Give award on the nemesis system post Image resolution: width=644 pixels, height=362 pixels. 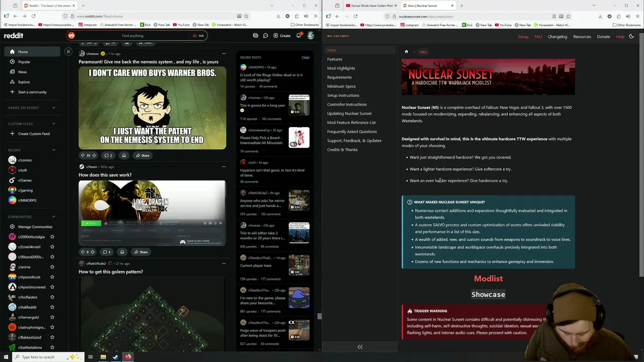124,155
